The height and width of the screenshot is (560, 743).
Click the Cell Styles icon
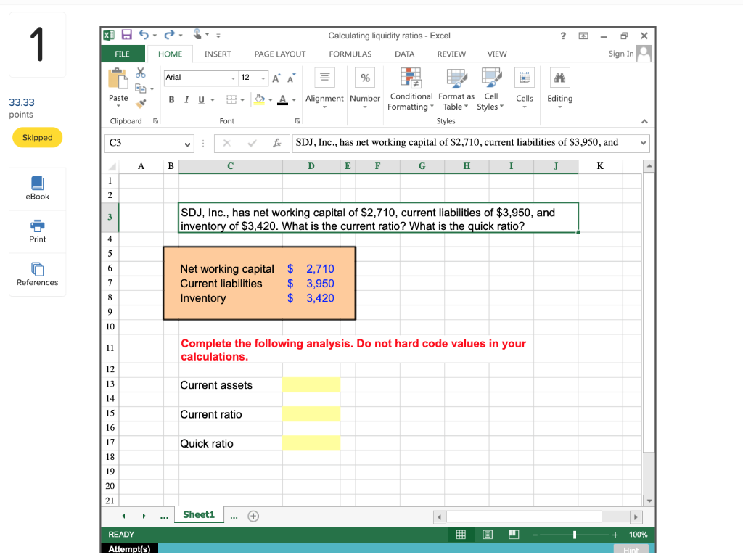pyautogui.click(x=491, y=78)
